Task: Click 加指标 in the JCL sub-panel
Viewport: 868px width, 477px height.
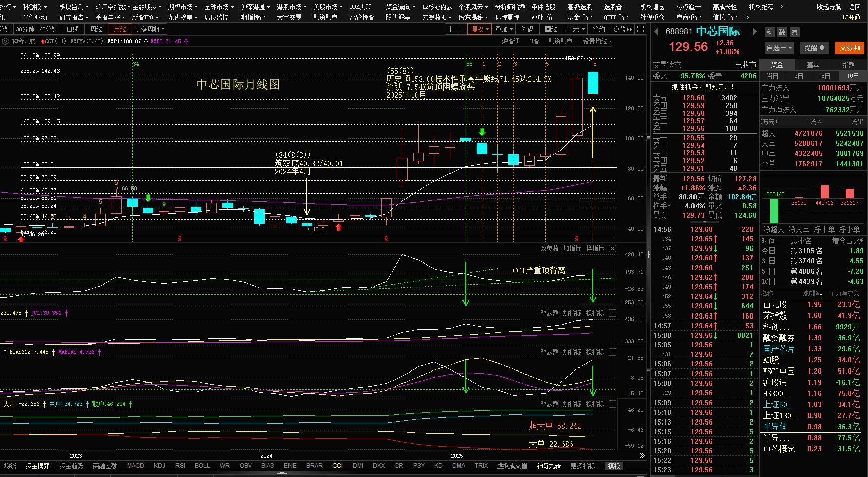Action: tap(572, 313)
